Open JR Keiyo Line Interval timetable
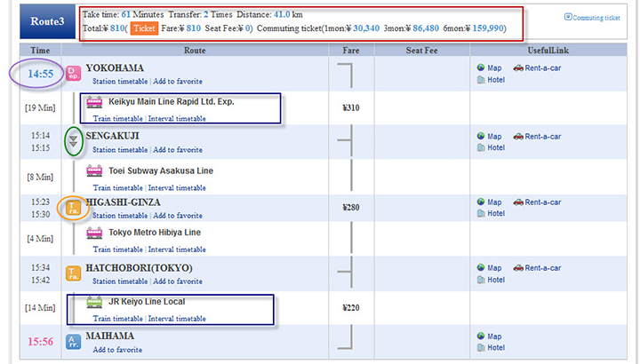The image size is (640, 364). (177, 319)
